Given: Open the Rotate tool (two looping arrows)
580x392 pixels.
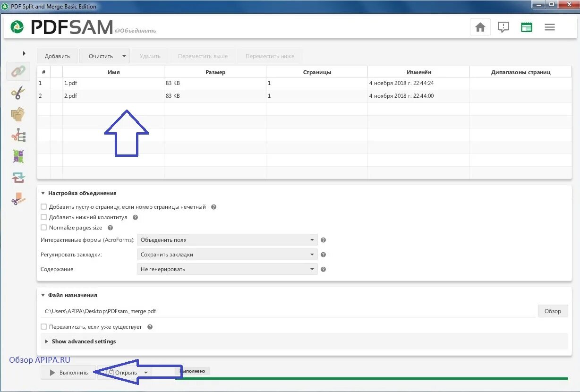Looking at the screenshot, I should click(18, 178).
